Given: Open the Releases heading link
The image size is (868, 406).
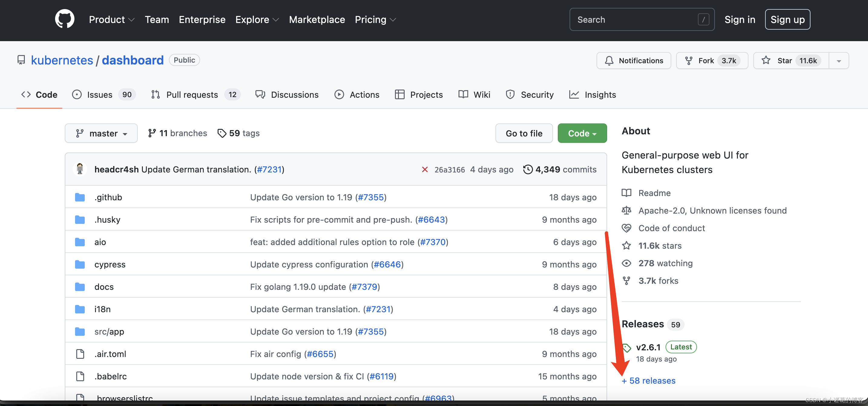Looking at the screenshot, I should point(643,324).
